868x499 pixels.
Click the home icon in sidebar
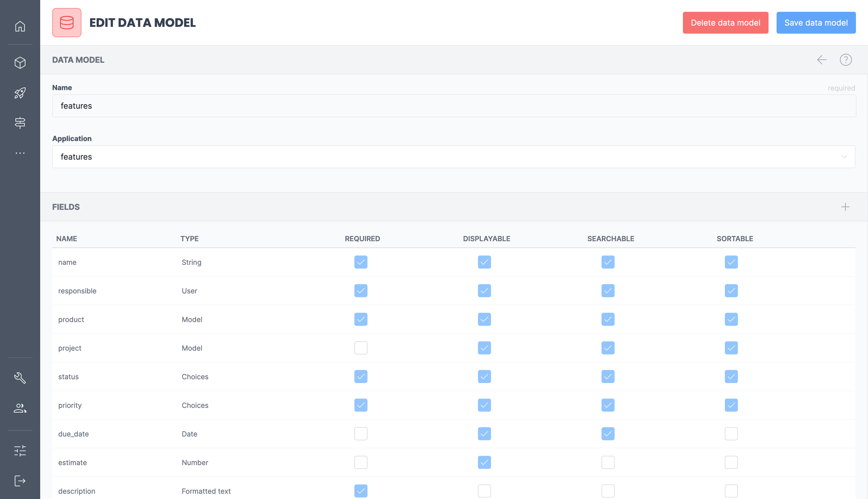(20, 26)
